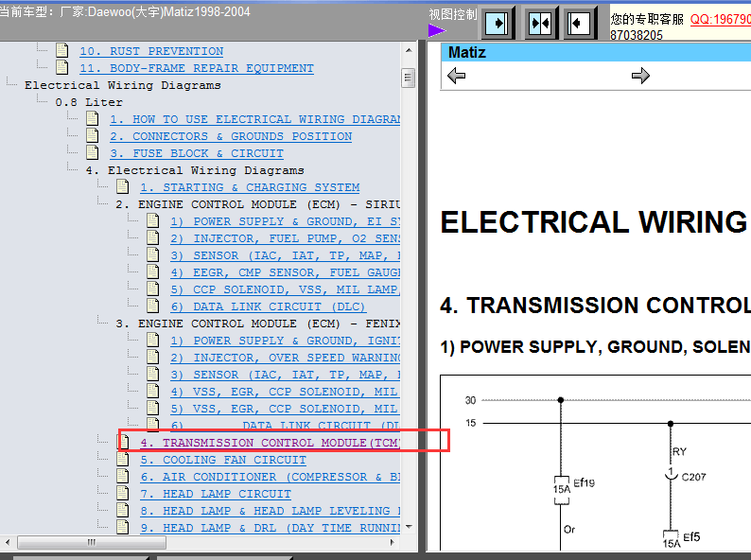The image size is (751, 560).
Task: Go forward with the right arrow under Matiz
Action: pyautogui.click(x=640, y=76)
